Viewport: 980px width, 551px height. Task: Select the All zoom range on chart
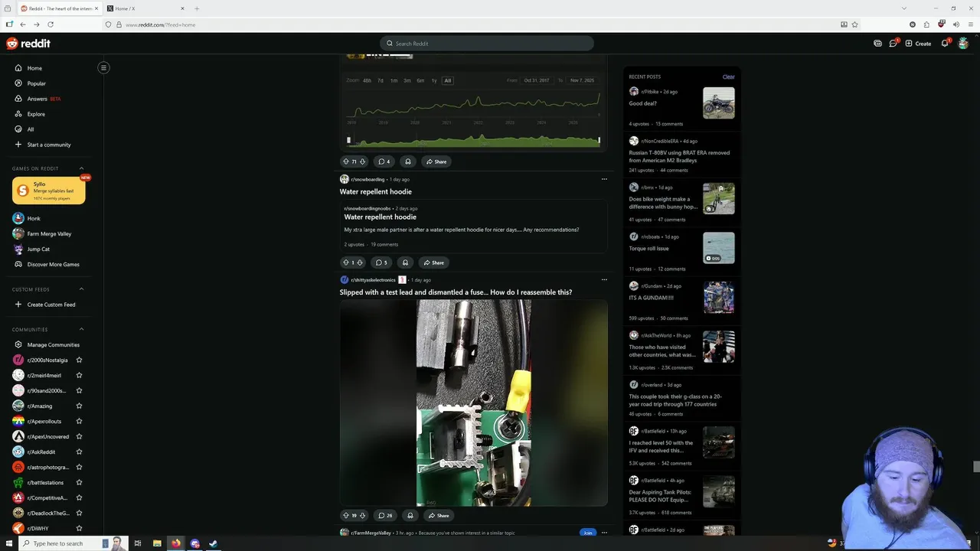[448, 80]
